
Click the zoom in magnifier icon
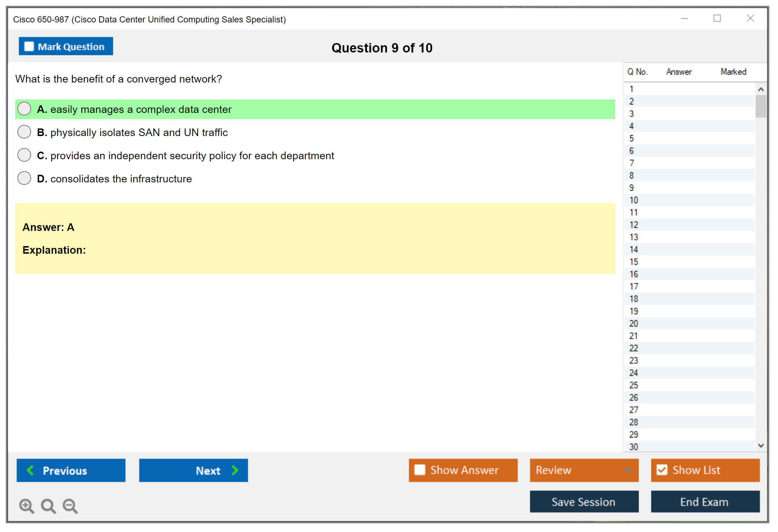(x=26, y=506)
